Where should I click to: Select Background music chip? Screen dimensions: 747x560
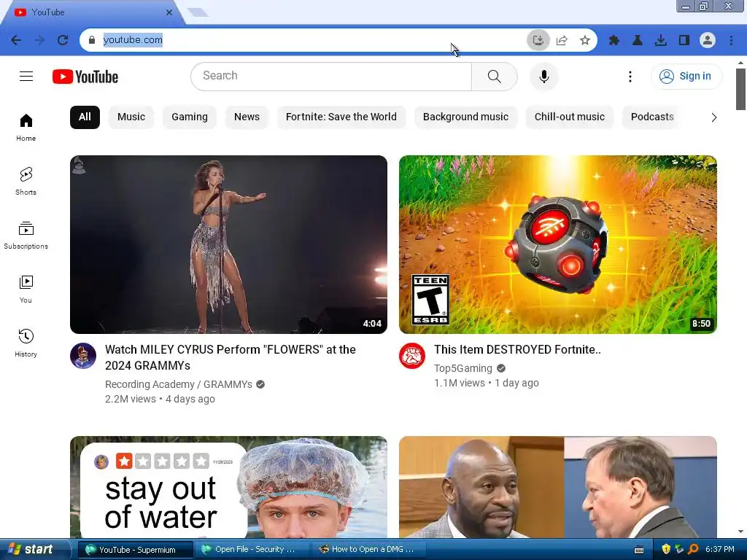(465, 117)
